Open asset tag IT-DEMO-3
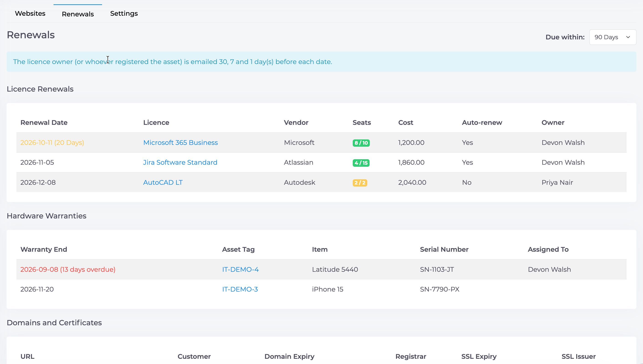Screen dimensions: 643x364 [240, 289]
